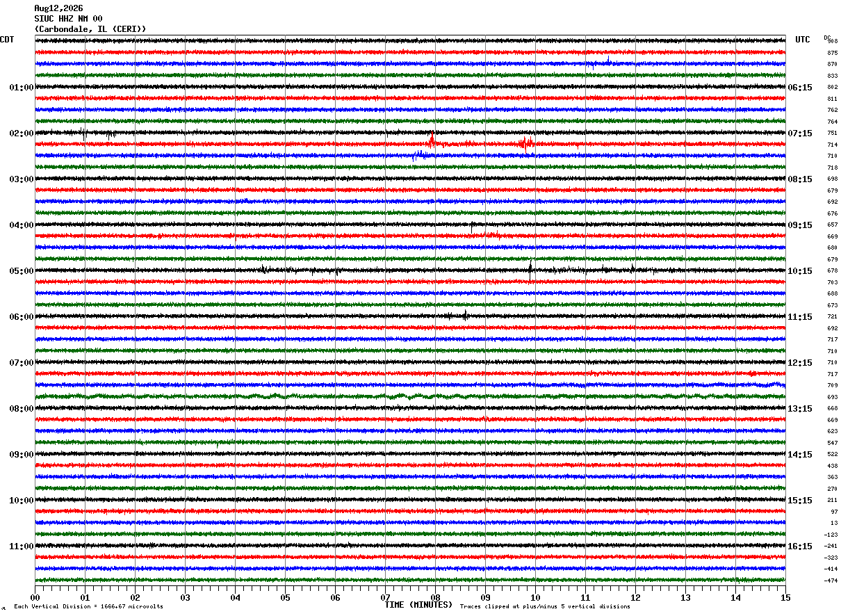Select minute 08 on the time axis

click(x=435, y=597)
